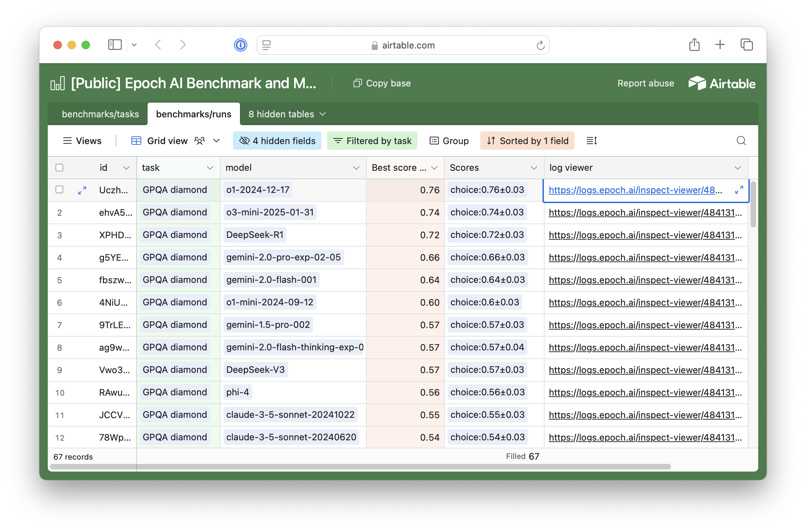Image resolution: width=806 pixels, height=532 pixels.
Task: Reload the page with refresh icon
Action: 540,45
